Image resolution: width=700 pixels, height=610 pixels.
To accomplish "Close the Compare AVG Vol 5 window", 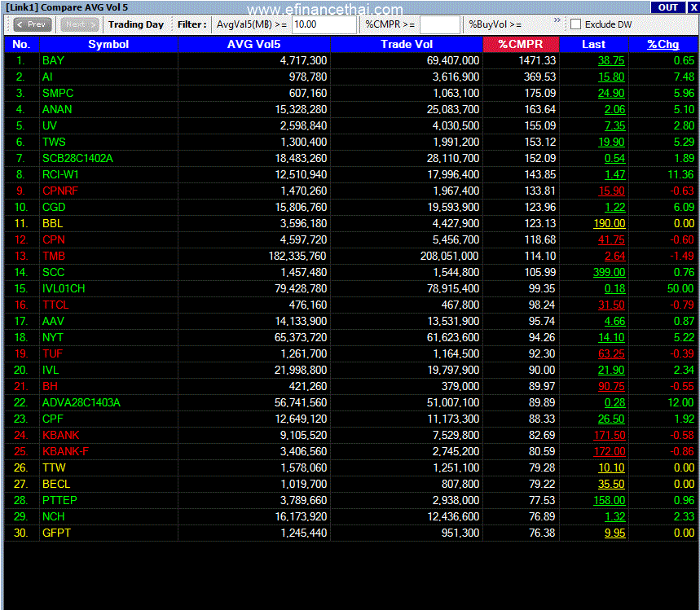I will (693, 7).
